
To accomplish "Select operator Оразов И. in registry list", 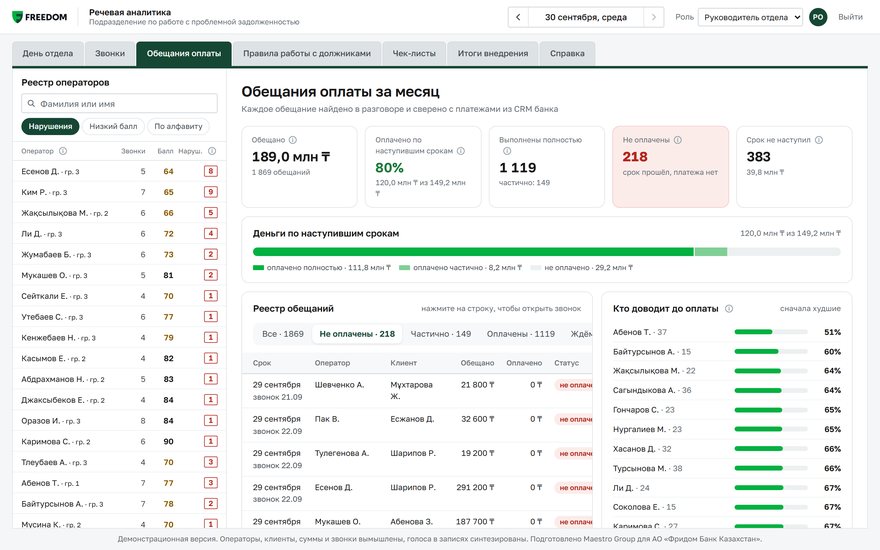I will [119, 420].
